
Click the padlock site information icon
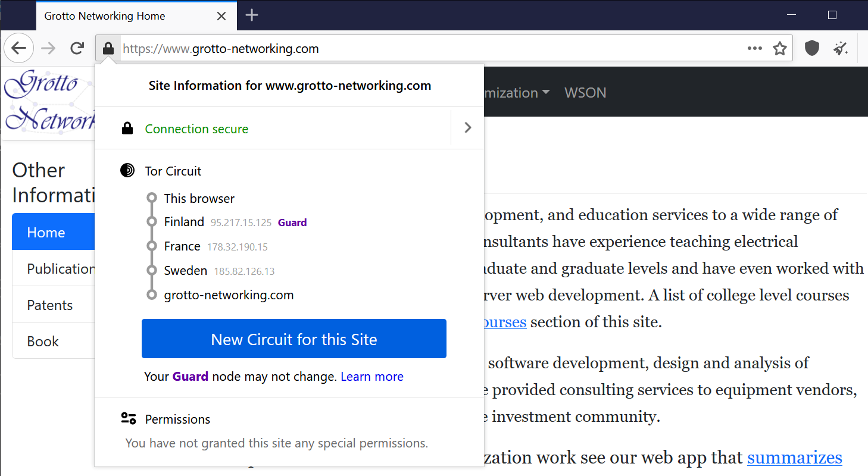pos(108,49)
